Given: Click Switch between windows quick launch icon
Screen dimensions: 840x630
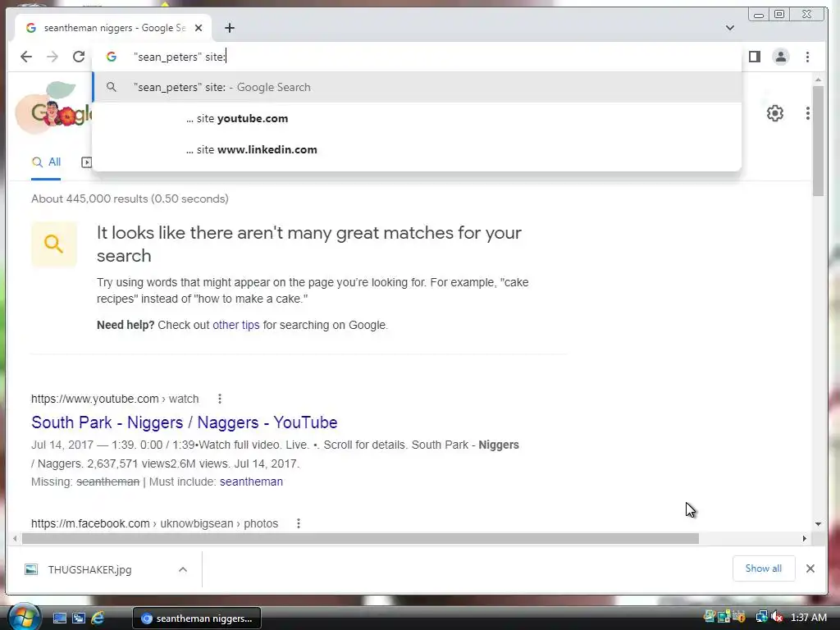Looking at the screenshot, I should pos(79,619).
